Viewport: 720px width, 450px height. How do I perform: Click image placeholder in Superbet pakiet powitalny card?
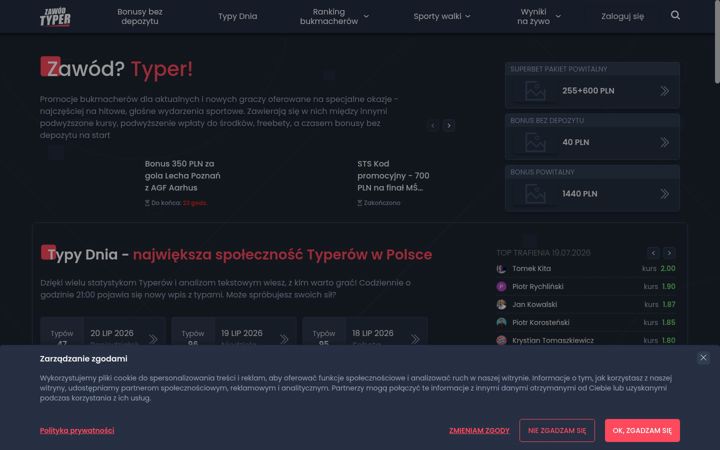click(535, 91)
